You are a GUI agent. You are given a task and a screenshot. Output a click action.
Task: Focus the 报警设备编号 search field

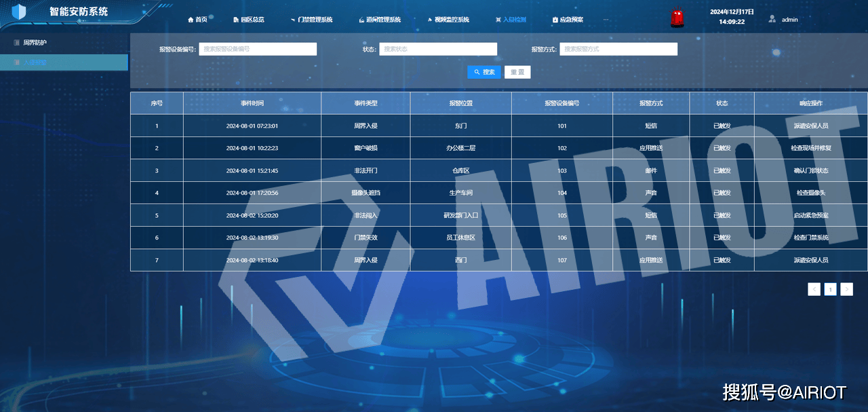(x=258, y=49)
